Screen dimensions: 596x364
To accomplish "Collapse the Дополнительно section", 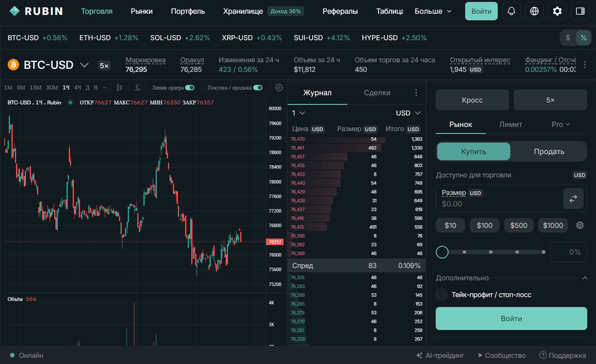I will (x=585, y=278).
